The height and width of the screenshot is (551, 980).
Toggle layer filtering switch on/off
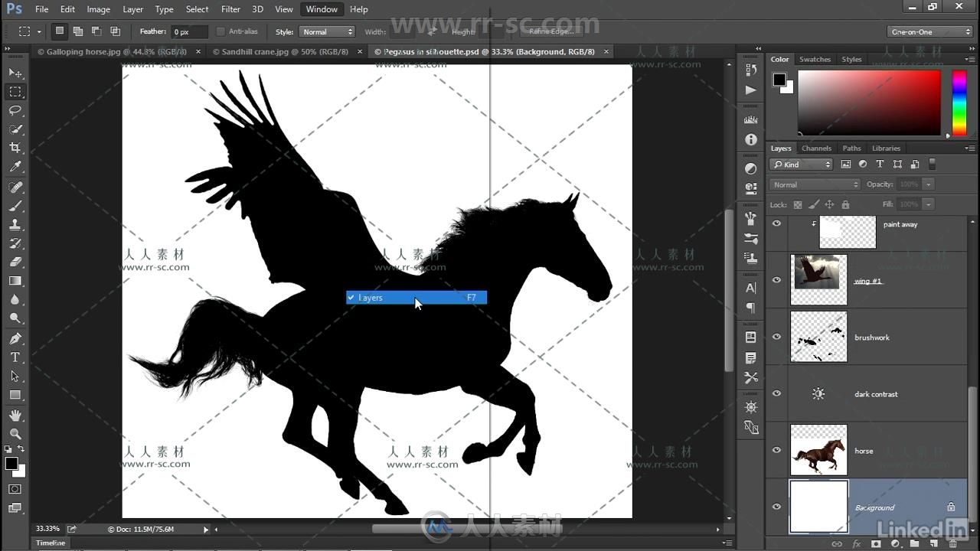(932, 164)
